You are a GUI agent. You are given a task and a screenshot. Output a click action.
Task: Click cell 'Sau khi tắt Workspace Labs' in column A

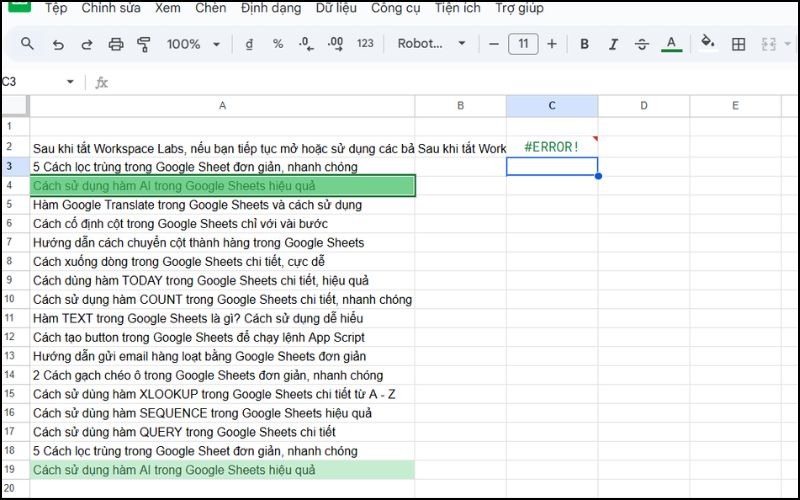coord(222,148)
